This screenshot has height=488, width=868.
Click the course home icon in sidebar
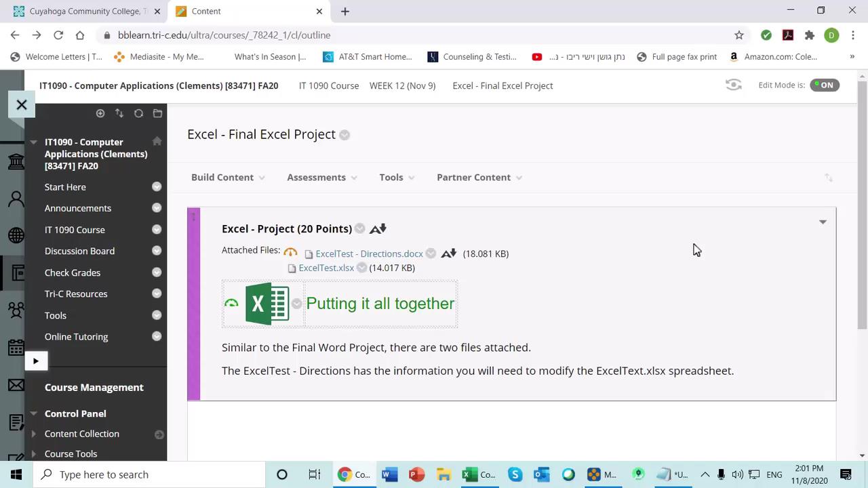157,141
